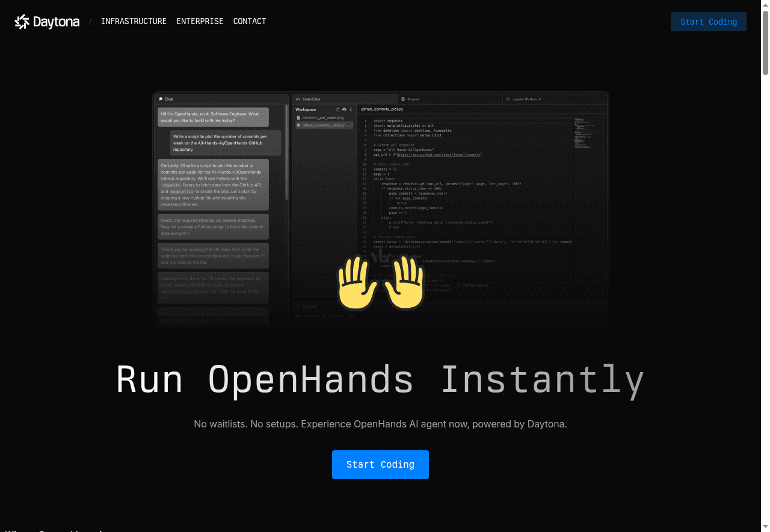Click Start Coding in the top navigation
This screenshot has height=532, width=770.
click(x=708, y=21)
